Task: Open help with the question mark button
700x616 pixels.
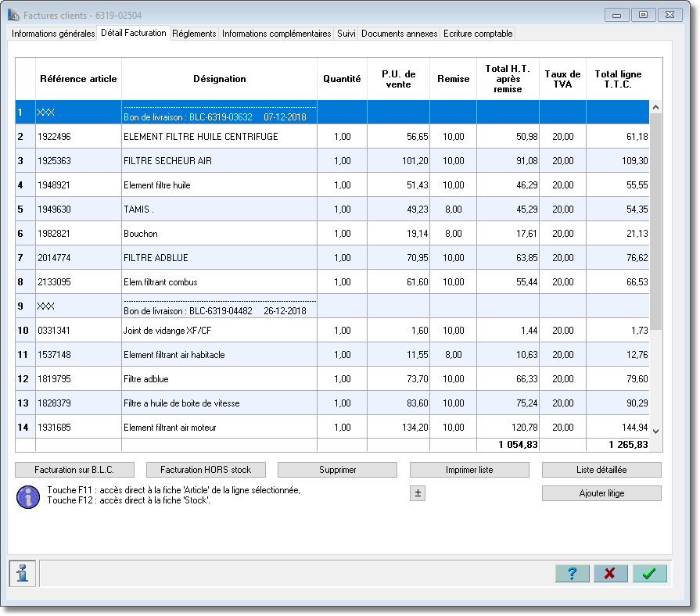Action: 573,573
